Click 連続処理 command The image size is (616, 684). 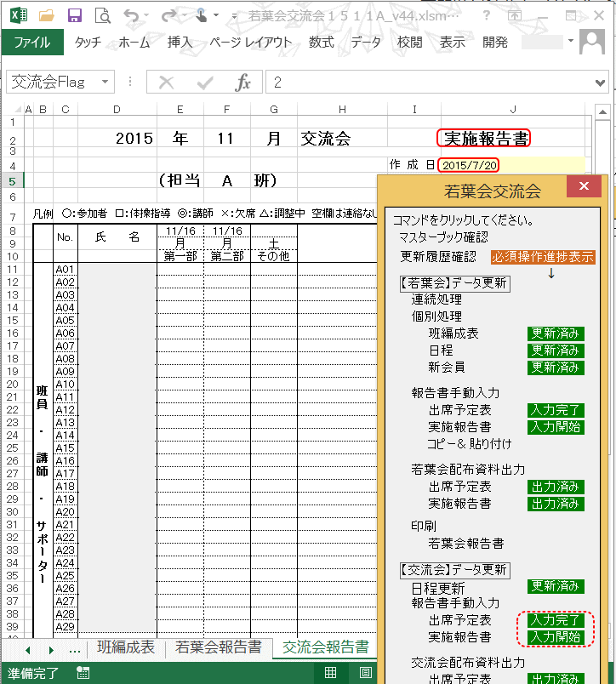click(x=436, y=299)
